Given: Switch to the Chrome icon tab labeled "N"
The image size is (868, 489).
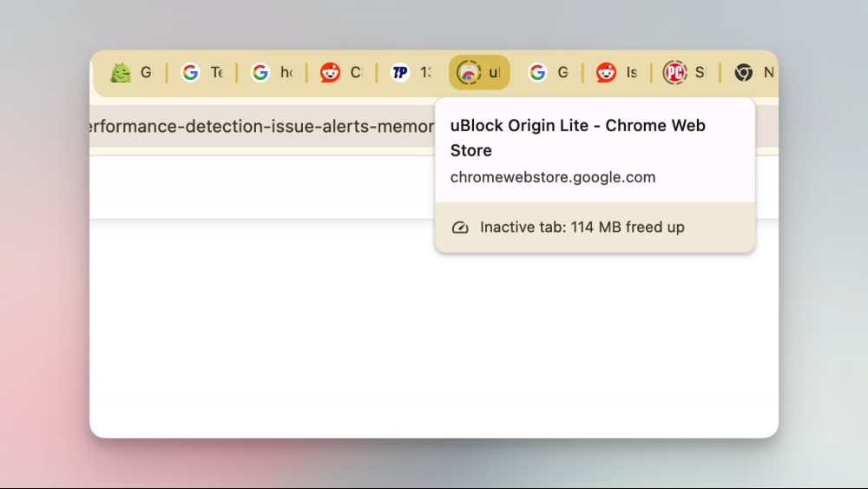Looking at the screenshot, I should coord(754,73).
